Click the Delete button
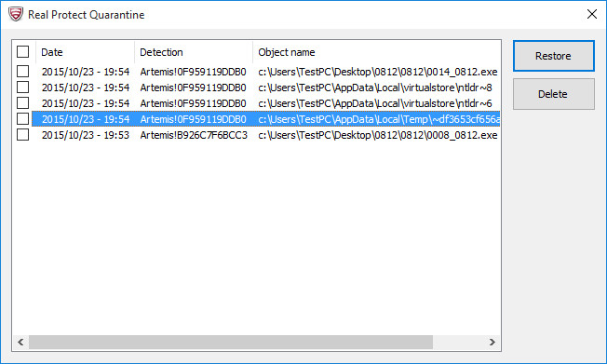 click(554, 94)
